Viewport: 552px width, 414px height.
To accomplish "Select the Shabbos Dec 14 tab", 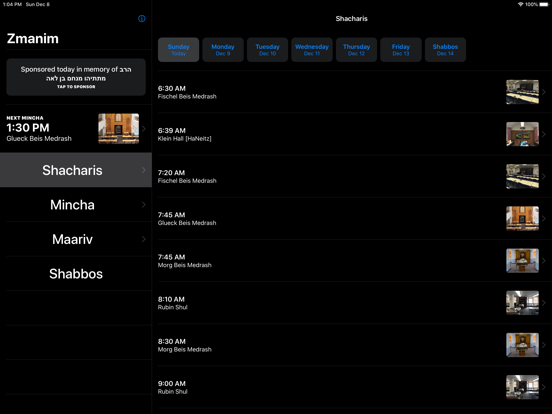I will click(x=445, y=50).
